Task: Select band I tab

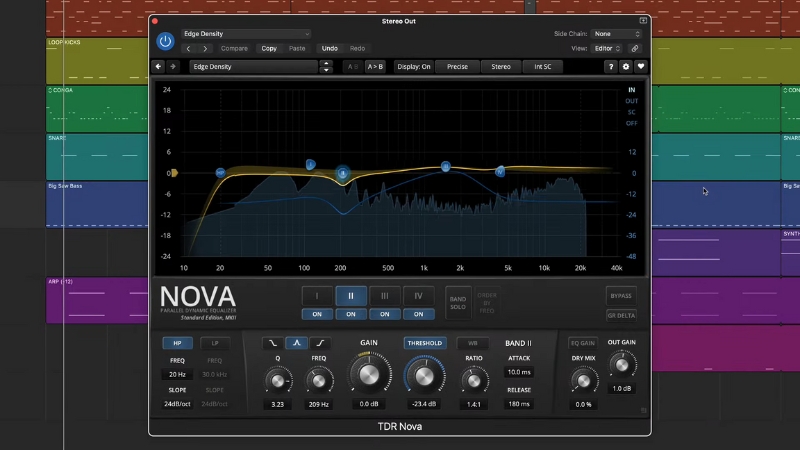Action: coord(317,296)
